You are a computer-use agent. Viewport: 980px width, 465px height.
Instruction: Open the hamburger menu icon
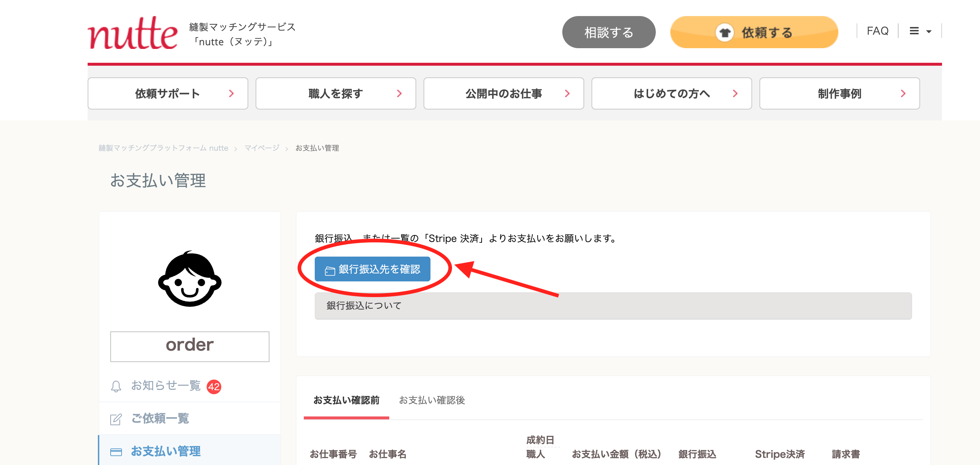click(x=914, y=31)
